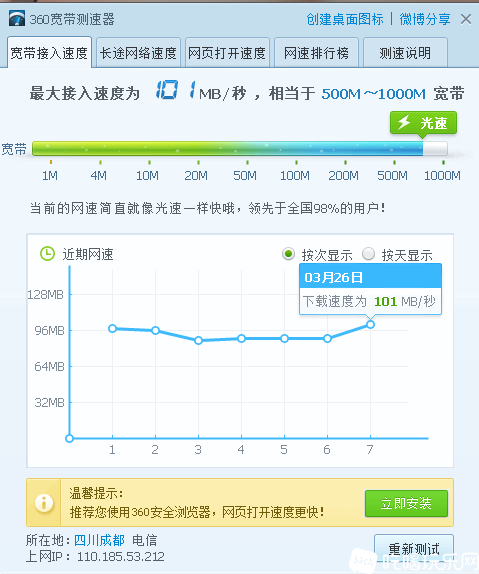Open the 网速排行榜 tab

coord(316,53)
